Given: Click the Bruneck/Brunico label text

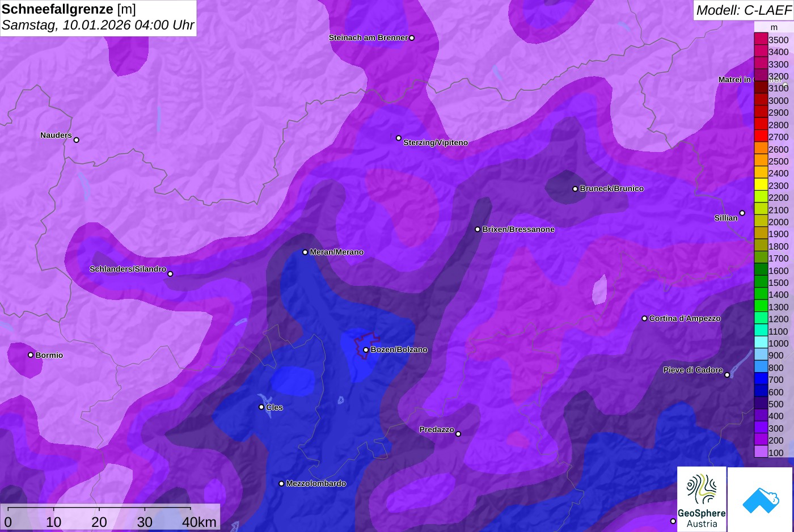Looking at the screenshot, I should [612, 189].
